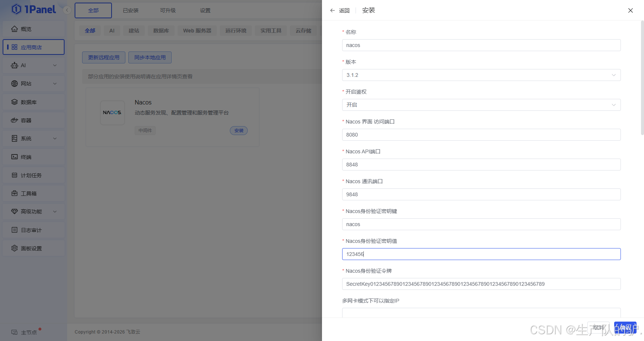The width and height of the screenshot is (644, 341).
Task: Click the Nacos 界面 访问端口 field 8080
Action: pyautogui.click(x=481, y=135)
